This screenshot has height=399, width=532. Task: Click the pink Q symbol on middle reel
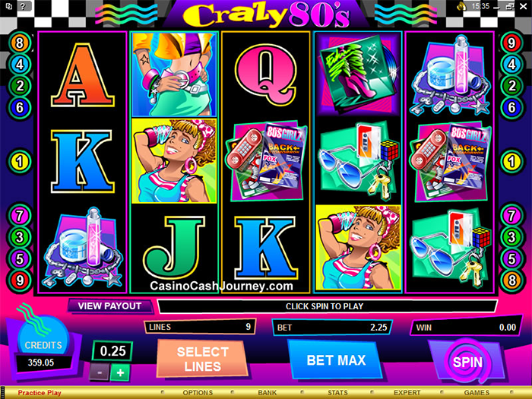[266, 78]
